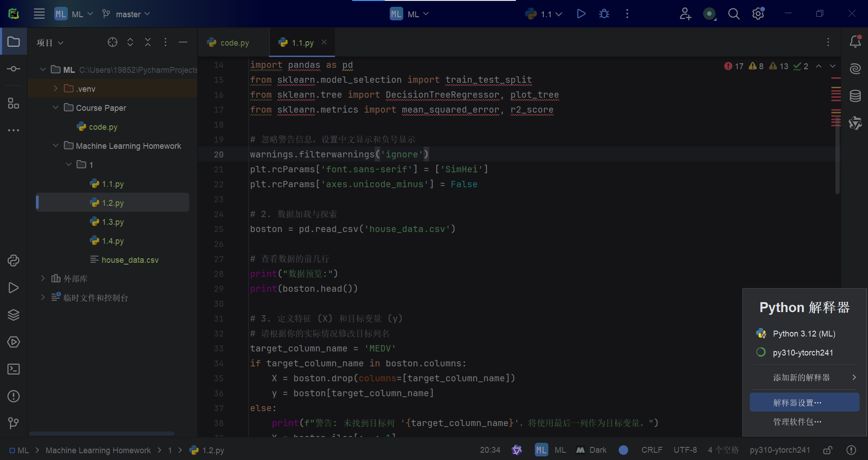Click the Debug bug icon
This screenshot has height=460, width=868.
(604, 14)
